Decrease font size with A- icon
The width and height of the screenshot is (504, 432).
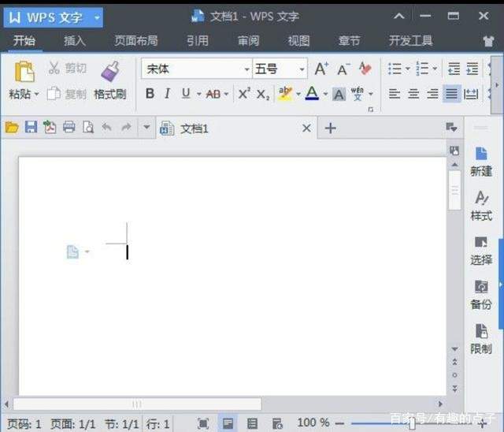[343, 69]
